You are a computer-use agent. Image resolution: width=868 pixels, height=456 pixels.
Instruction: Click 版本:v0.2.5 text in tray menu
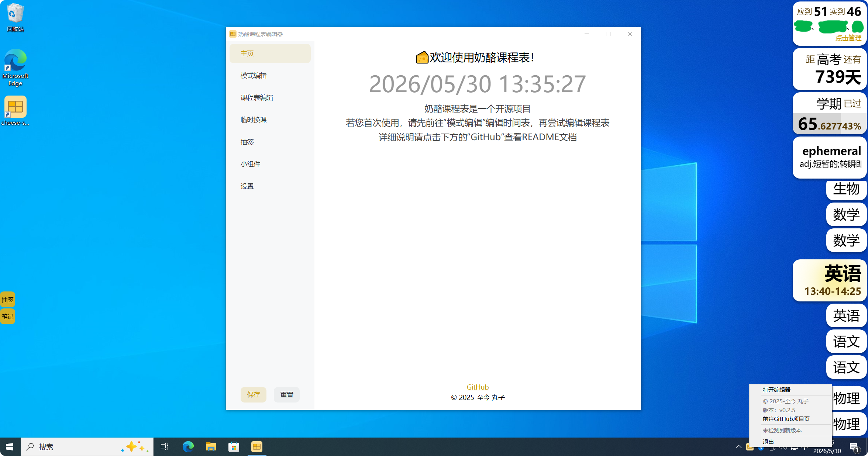tap(779, 410)
